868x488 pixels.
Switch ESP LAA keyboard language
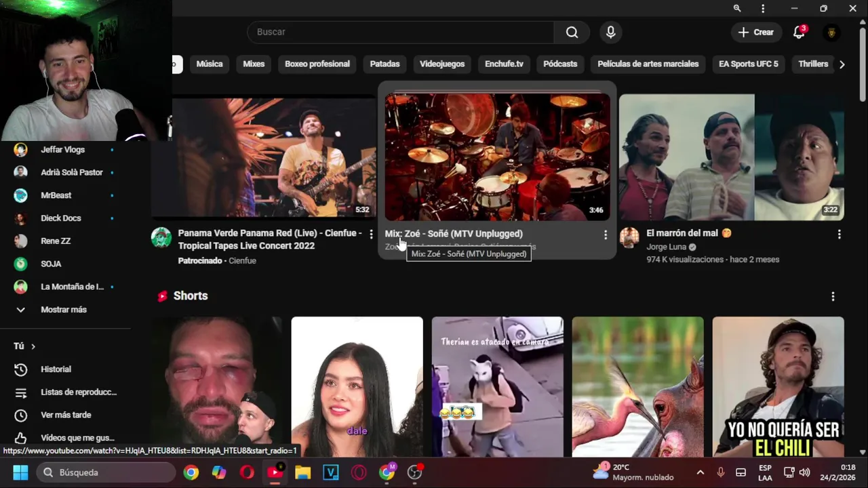(x=765, y=472)
